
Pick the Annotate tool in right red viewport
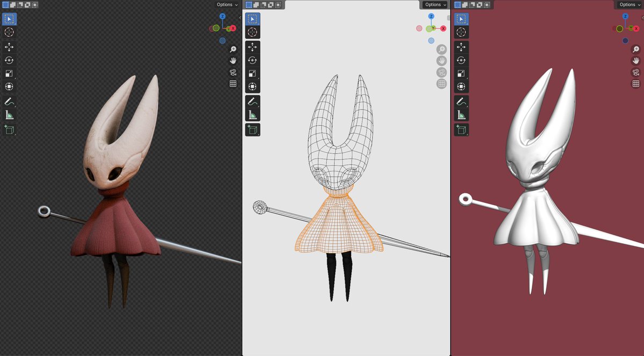tap(462, 101)
